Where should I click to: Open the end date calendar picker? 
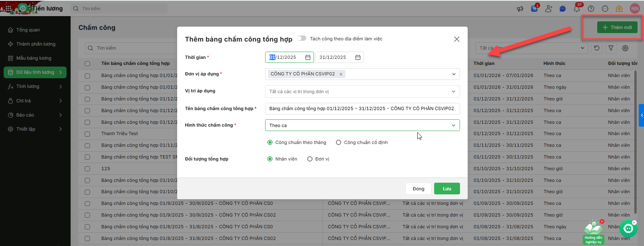point(358,57)
